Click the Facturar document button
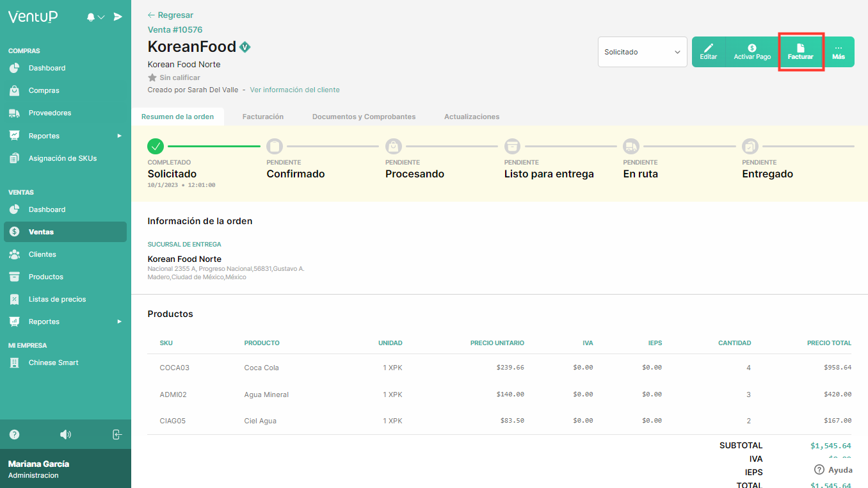This screenshot has height=488, width=868. click(800, 52)
